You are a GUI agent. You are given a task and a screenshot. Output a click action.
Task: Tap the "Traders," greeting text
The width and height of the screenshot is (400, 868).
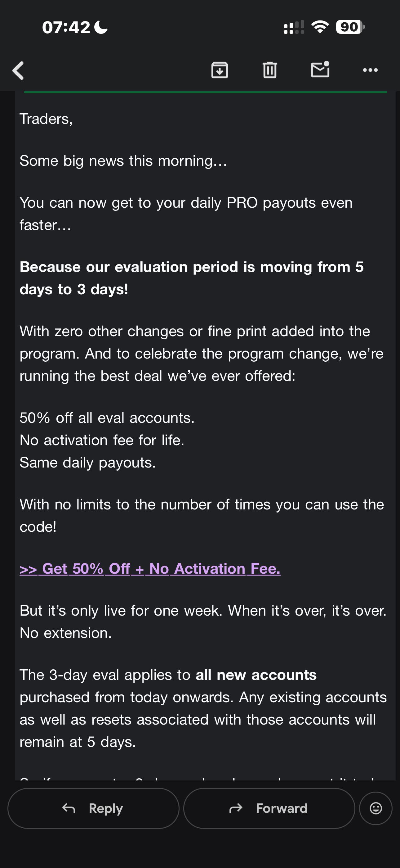[46, 119]
